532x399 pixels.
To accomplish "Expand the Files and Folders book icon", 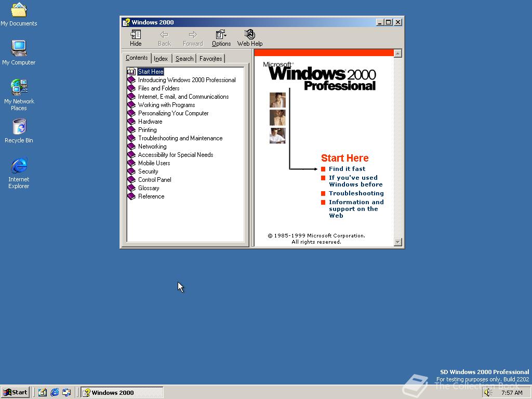I will (131, 88).
